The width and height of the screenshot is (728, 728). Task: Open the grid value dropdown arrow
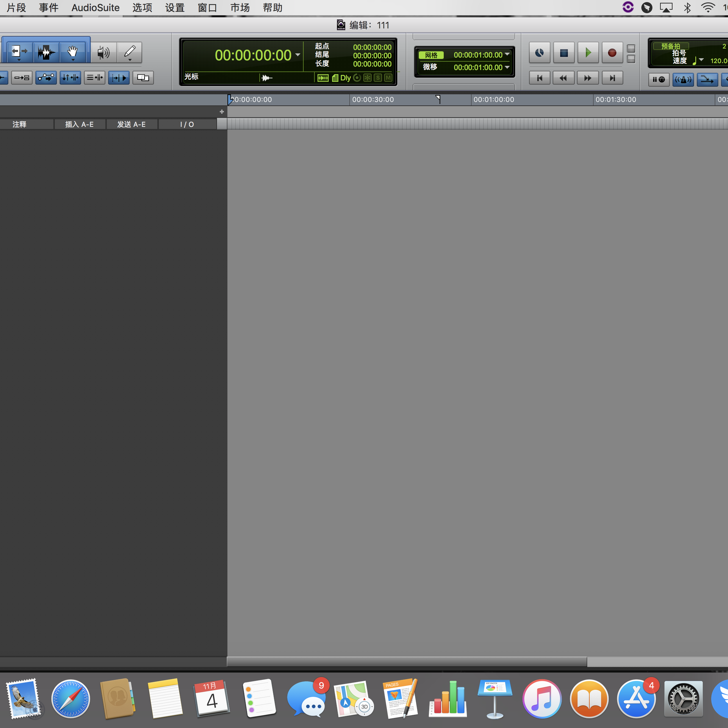(x=507, y=55)
